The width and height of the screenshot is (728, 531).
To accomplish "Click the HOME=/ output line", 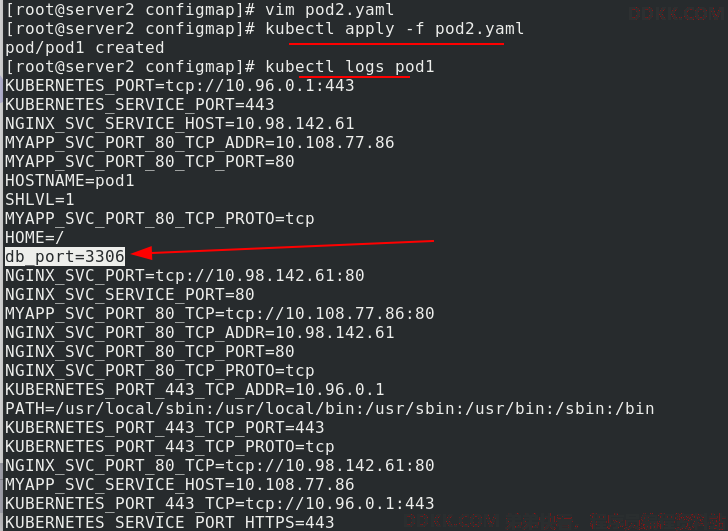I will pos(35,238).
